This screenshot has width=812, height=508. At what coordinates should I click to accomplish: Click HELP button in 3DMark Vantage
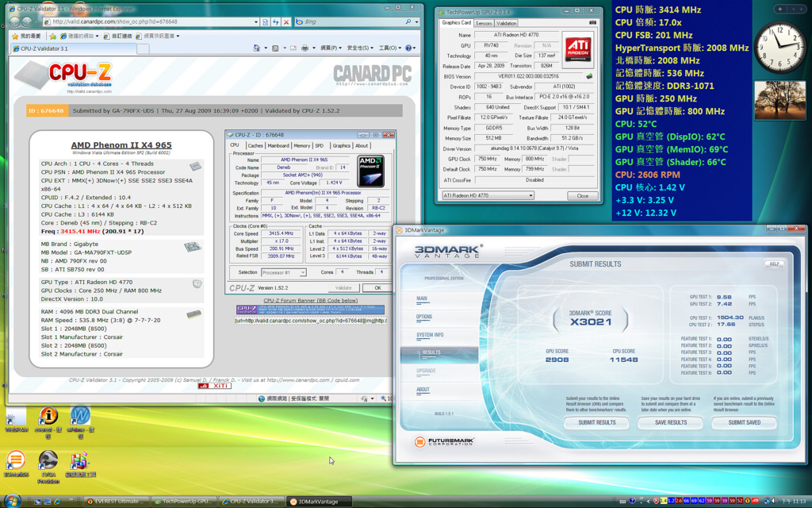(774, 264)
